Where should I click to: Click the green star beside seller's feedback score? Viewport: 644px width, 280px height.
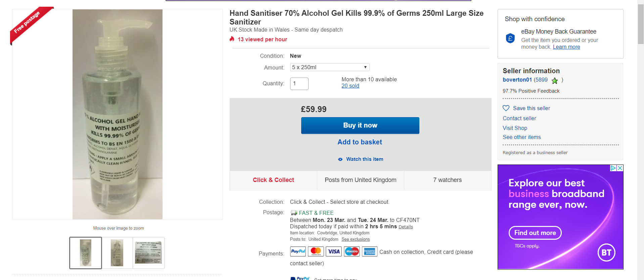tap(555, 80)
